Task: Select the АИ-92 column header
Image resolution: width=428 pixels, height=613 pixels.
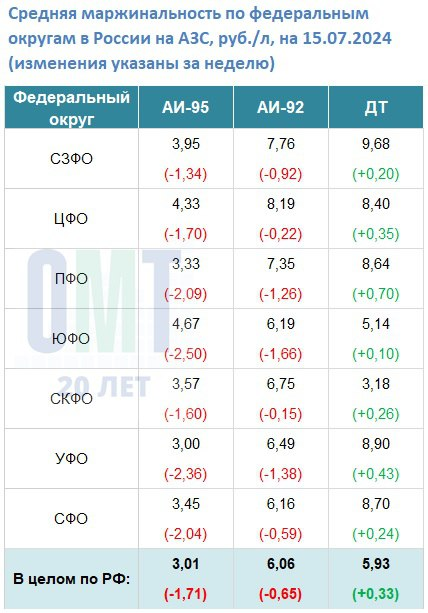Action: click(281, 108)
